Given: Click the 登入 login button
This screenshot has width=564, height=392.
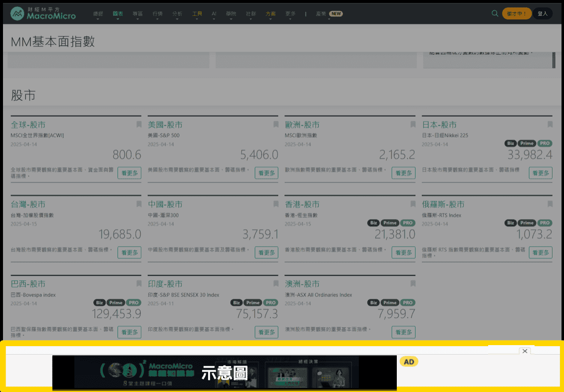Looking at the screenshot, I should pyautogui.click(x=543, y=13).
